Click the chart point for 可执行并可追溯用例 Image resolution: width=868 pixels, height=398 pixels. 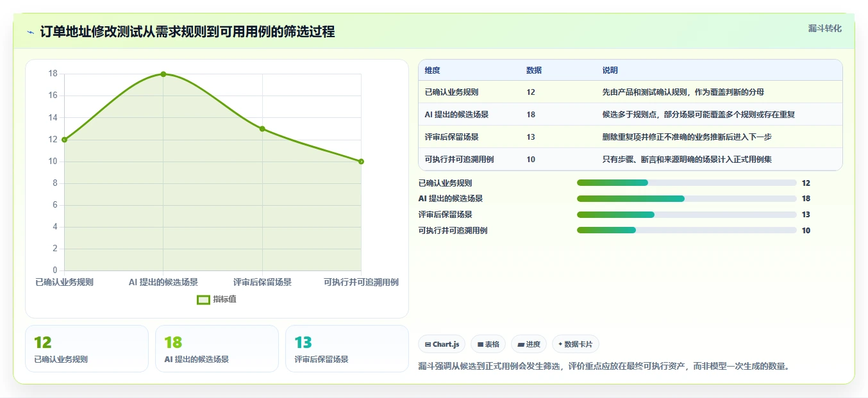point(361,162)
